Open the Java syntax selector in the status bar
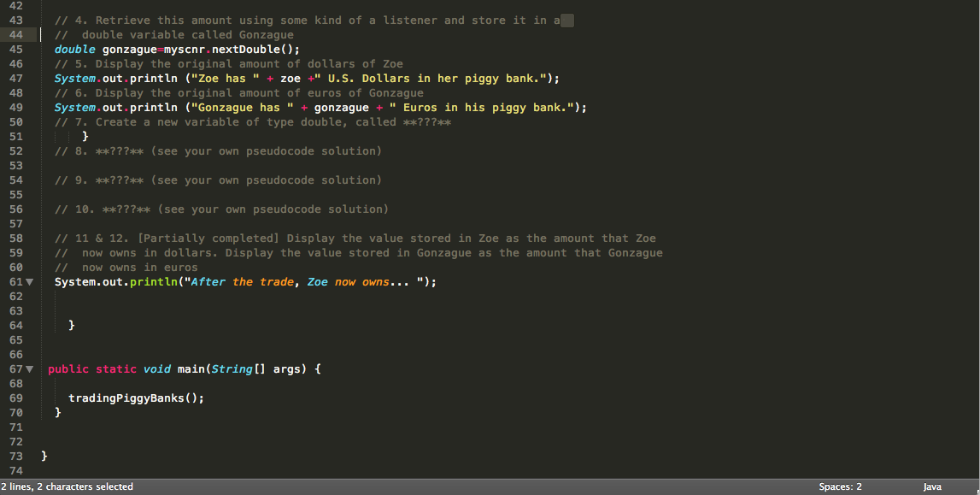Image resolution: width=980 pixels, height=495 pixels. coord(932,486)
